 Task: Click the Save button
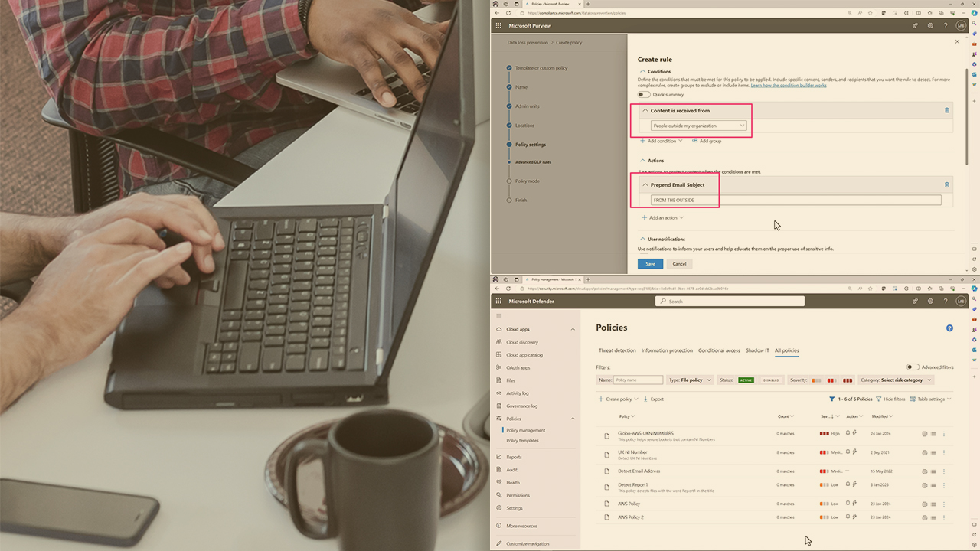click(x=650, y=263)
